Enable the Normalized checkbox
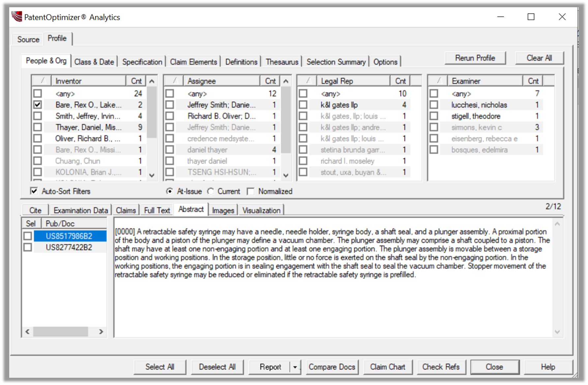The height and width of the screenshot is (385, 588). point(250,191)
